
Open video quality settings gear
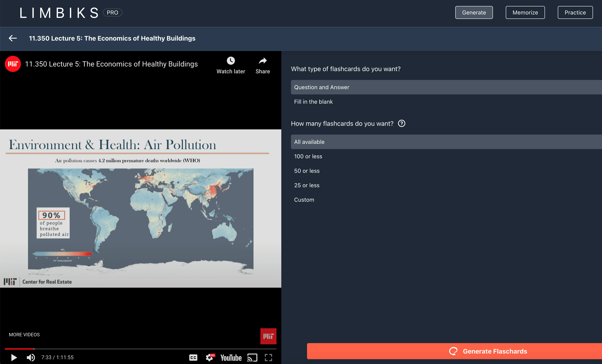point(210,357)
